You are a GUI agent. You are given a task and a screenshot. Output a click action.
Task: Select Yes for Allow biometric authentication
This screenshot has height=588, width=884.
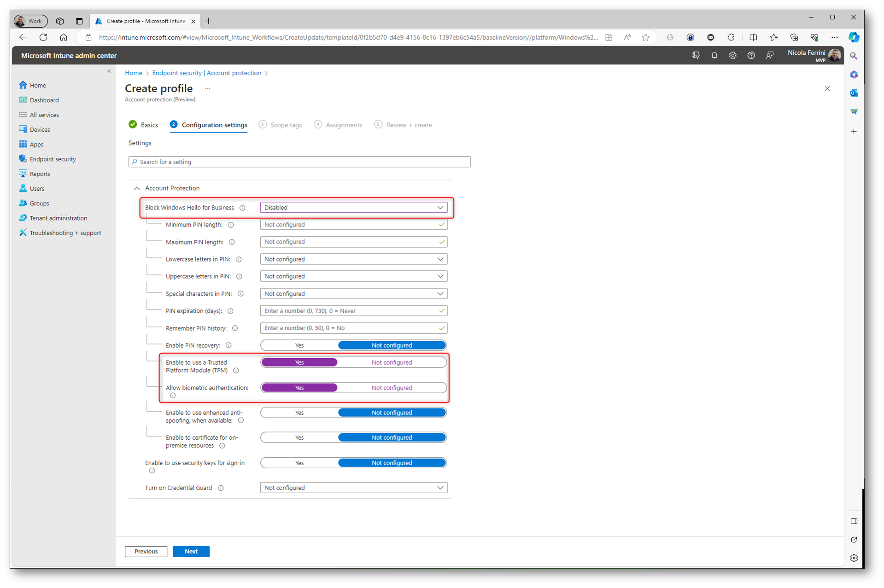299,388
